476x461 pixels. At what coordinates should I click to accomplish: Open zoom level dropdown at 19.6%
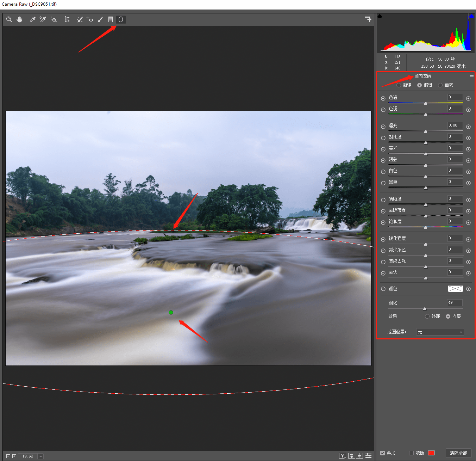(x=40, y=456)
